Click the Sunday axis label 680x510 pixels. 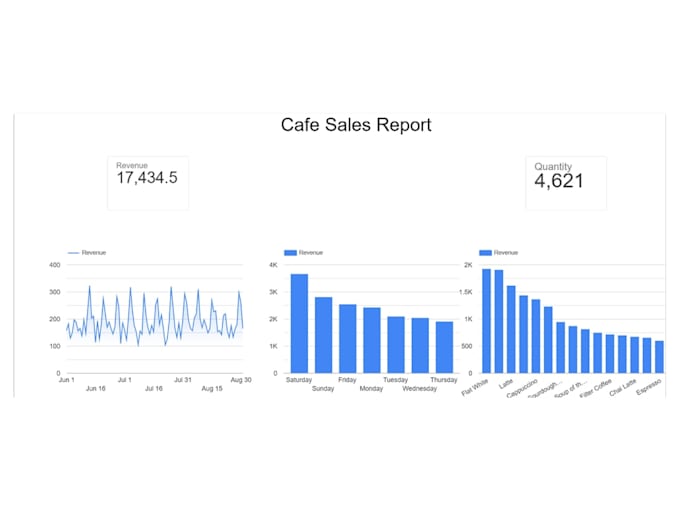[x=323, y=389]
